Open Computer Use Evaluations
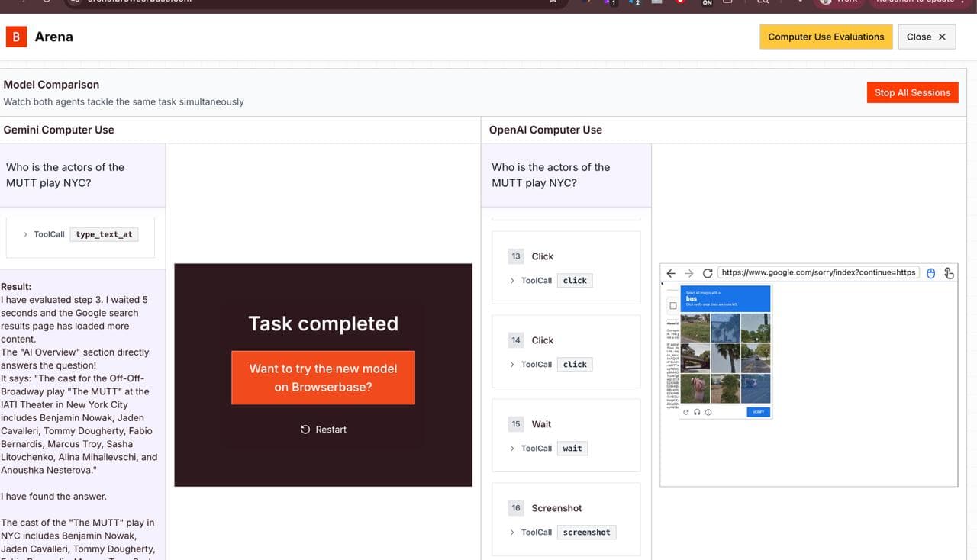The image size is (977, 560). (826, 37)
